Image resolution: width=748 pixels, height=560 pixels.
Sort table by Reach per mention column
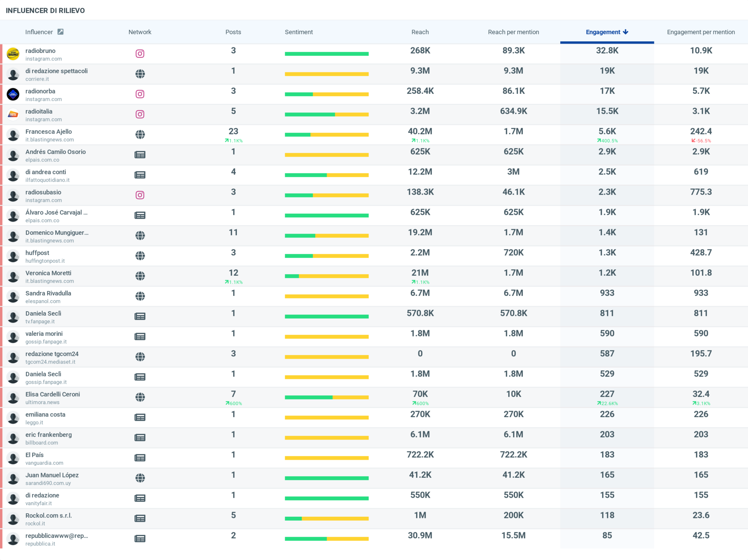pyautogui.click(x=513, y=32)
